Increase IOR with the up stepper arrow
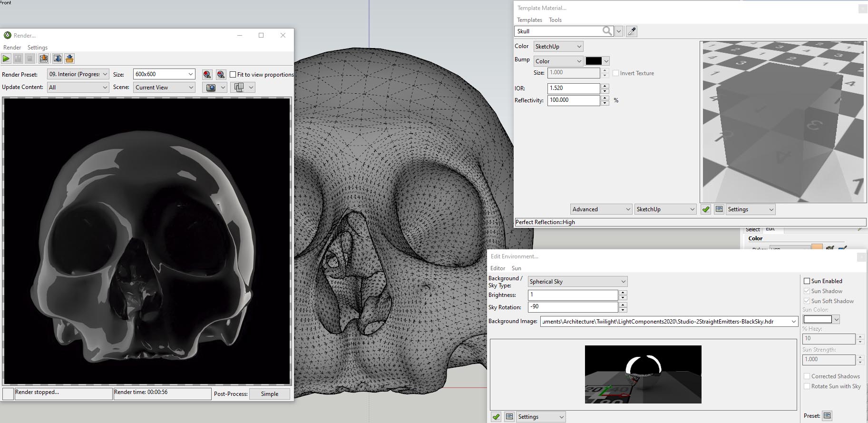Viewport: 868px width, 423px height. [x=605, y=86]
